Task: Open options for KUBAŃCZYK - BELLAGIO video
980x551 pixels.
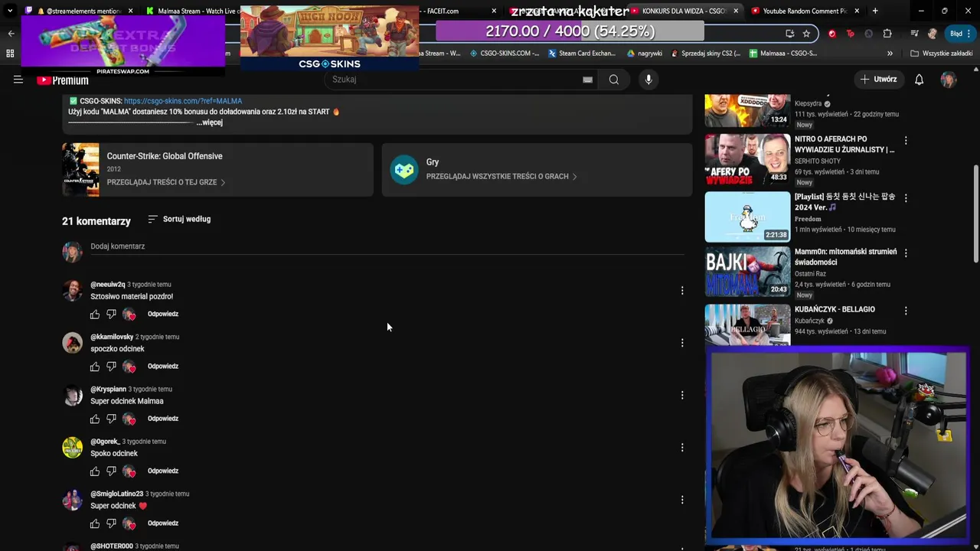Action: (x=906, y=311)
